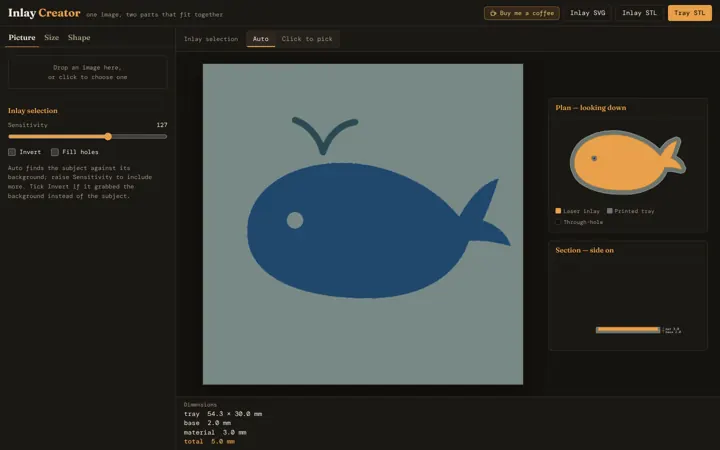Open the Shape tab
This screenshot has height=450, width=720.
79,38
